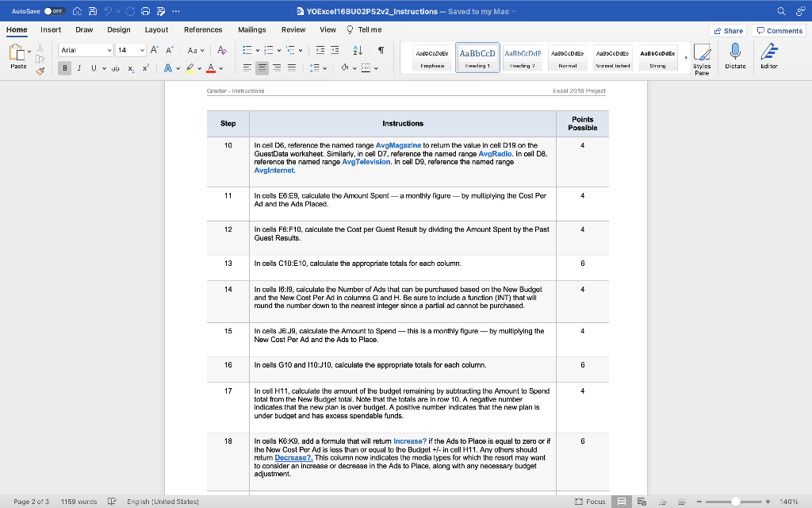Viewport: 812px width, 508px height.
Task: Decrease the font size
Action: pos(170,50)
